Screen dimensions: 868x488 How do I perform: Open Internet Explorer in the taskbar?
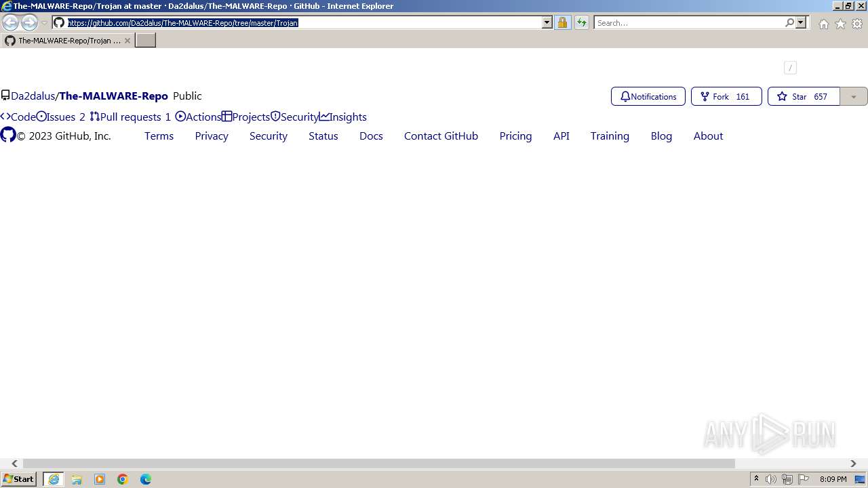(54, 479)
